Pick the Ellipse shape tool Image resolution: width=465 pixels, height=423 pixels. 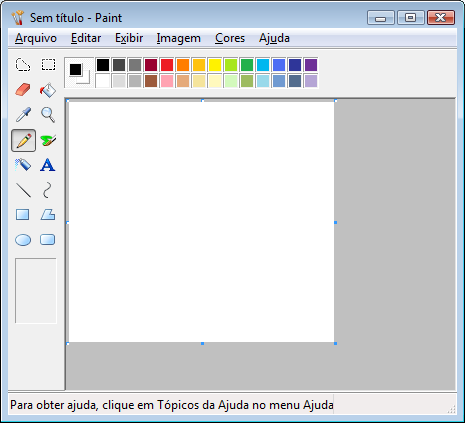click(23, 240)
